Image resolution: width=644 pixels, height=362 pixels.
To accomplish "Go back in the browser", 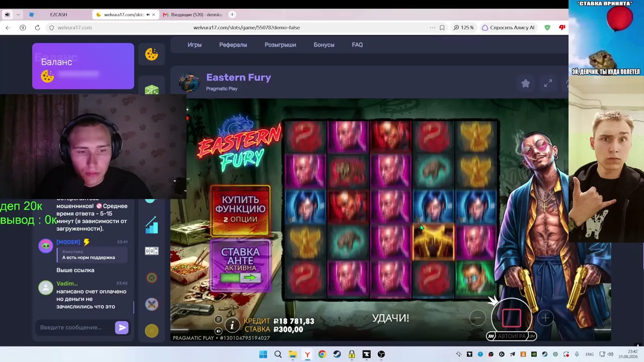I will pos(8,28).
